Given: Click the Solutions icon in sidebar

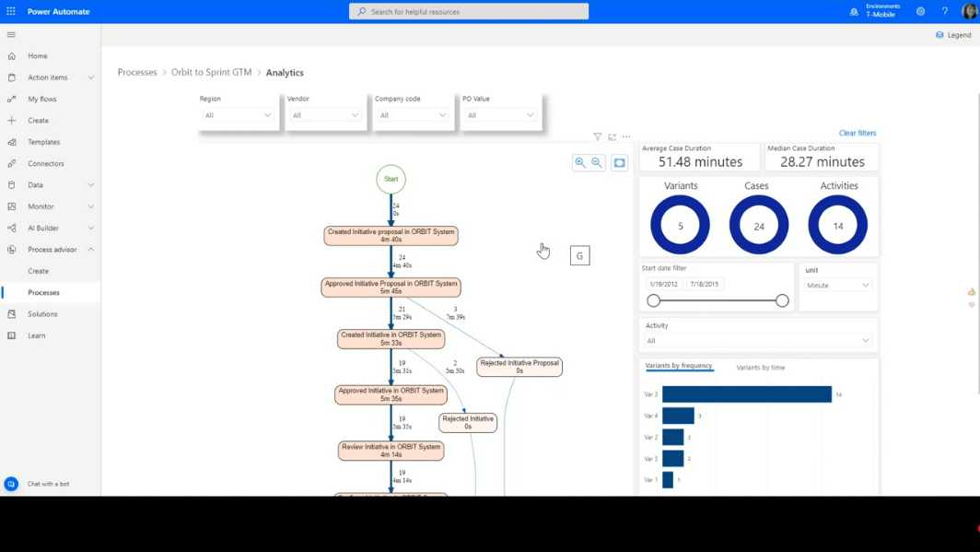Looking at the screenshot, I should pos(11,314).
